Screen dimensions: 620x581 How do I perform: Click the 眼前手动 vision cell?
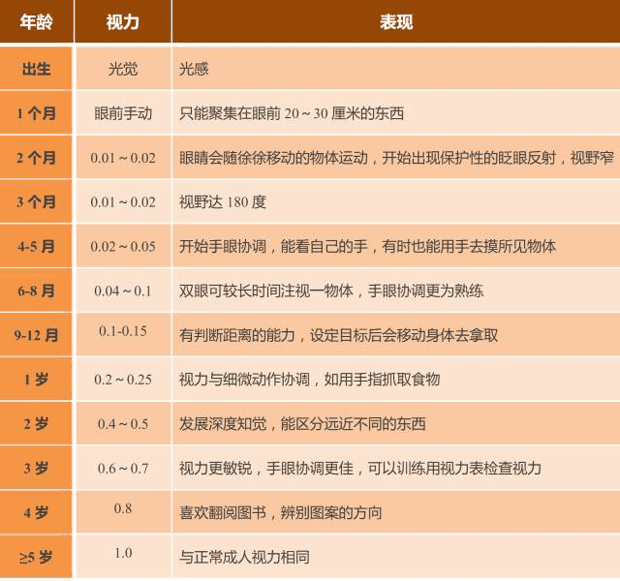click(x=123, y=113)
